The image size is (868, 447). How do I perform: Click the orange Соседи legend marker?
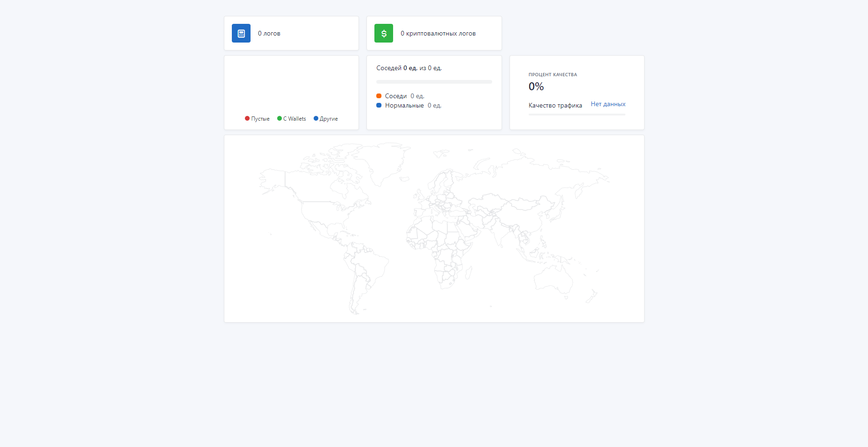tap(379, 96)
